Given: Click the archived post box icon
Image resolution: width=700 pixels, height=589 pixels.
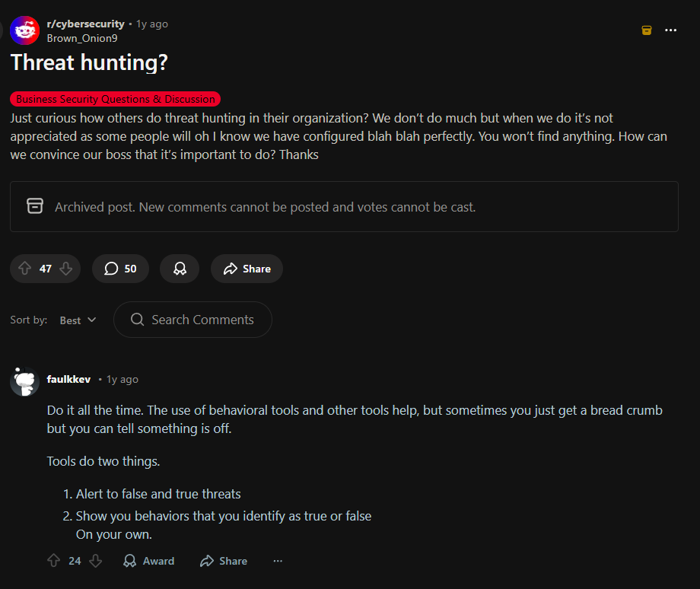Looking at the screenshot, I should coord(33,206).
